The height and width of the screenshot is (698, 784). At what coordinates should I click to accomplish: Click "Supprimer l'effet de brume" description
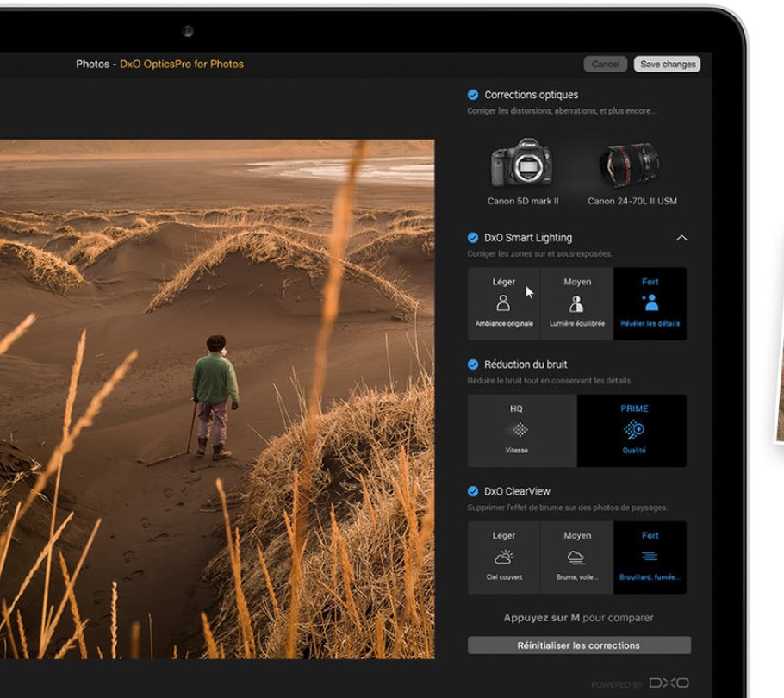567,508
